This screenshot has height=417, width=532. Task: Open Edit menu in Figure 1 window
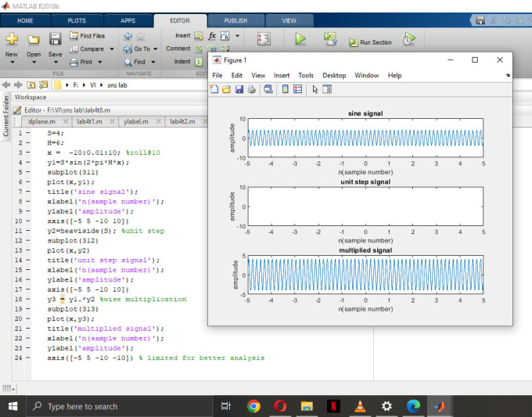point(236,75)
